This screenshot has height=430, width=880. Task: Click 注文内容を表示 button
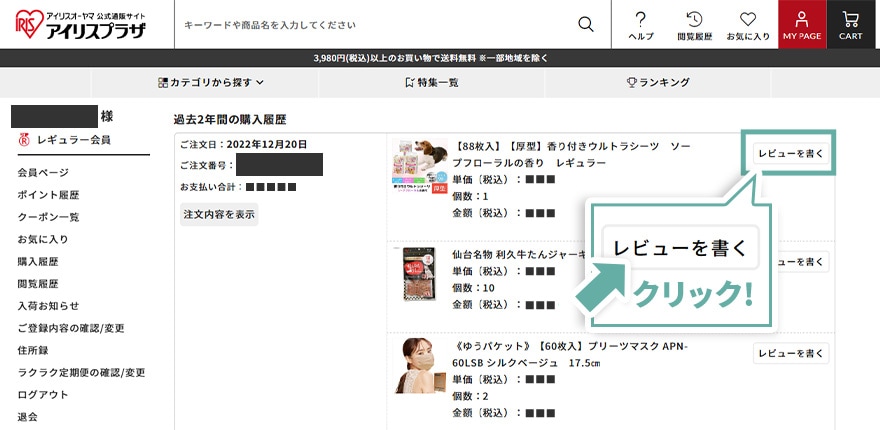tap(219, 214)
